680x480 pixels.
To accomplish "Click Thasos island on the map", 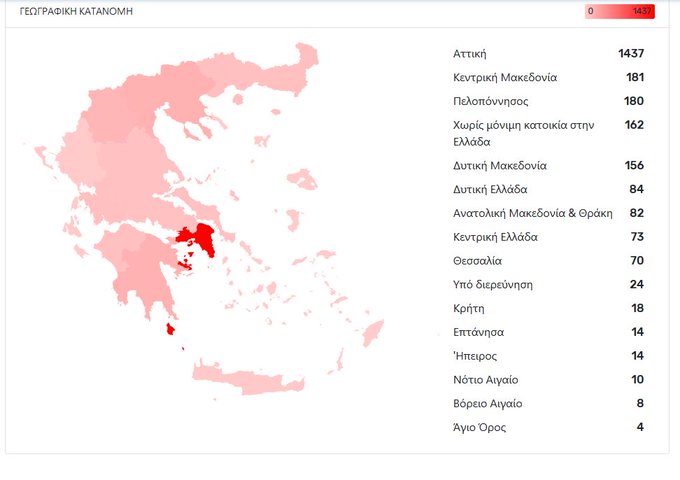I will click(x=238, y=100).
